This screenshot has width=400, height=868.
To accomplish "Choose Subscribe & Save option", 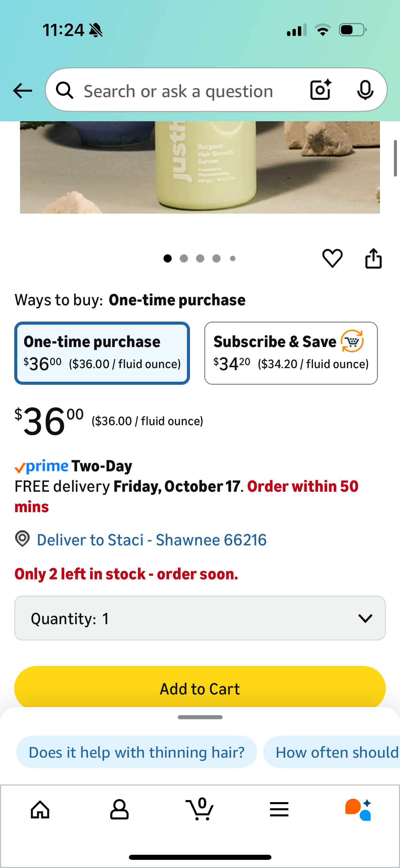I will tap(291, 353).
